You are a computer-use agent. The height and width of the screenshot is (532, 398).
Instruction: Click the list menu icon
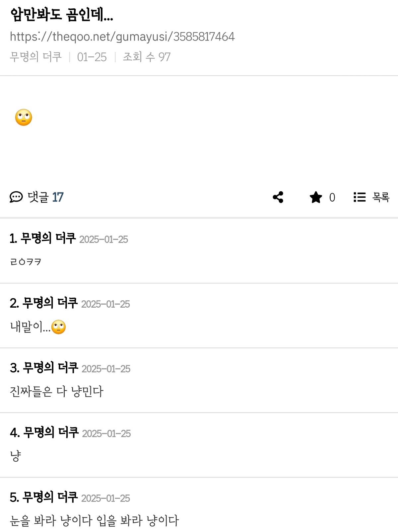pyautogui.click(x=360, y=197)
